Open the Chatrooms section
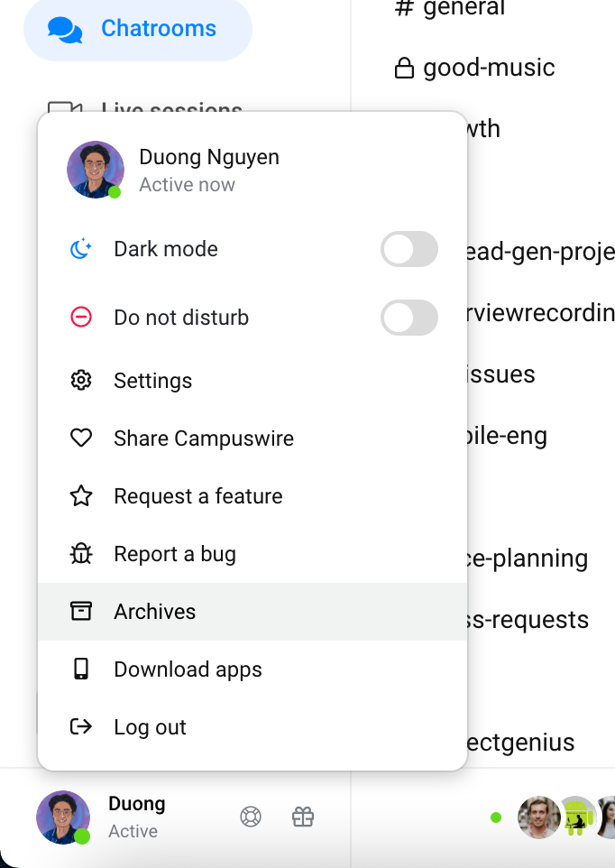 [138, 29]
